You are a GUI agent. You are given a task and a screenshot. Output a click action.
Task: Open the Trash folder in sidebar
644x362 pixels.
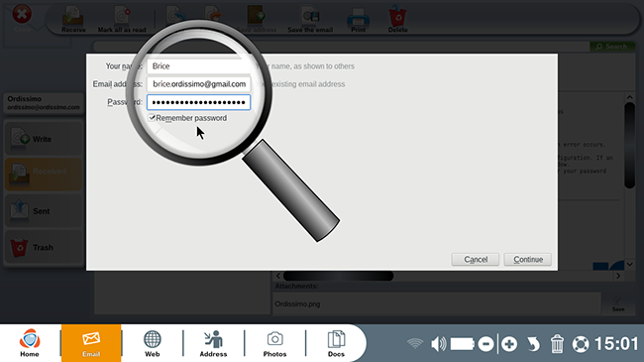pyautogui.click(x=44, y=247)
